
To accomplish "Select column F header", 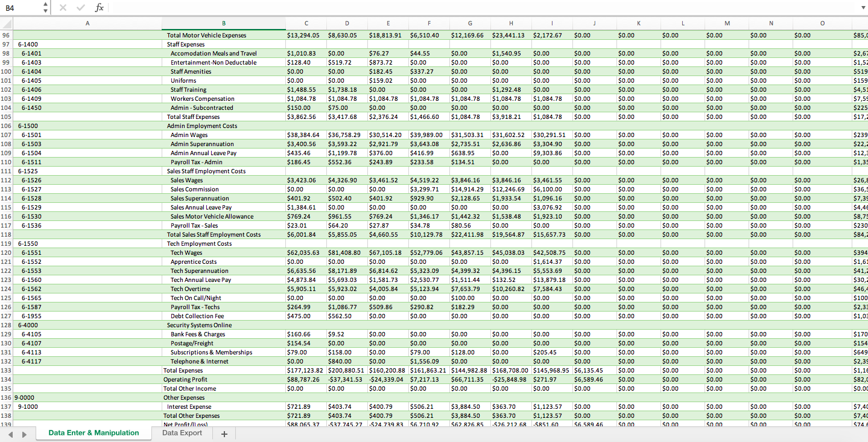I will click(429, 24).
